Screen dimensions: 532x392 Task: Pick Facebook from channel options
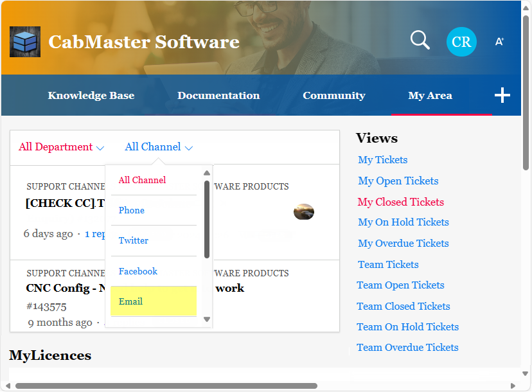(138, 271)
